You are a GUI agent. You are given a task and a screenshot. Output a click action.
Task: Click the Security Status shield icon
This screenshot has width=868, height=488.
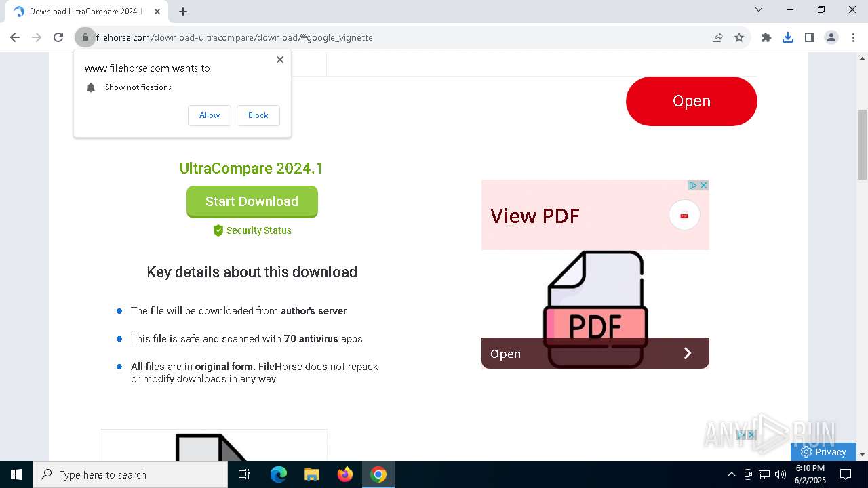[x=218, y=230]
